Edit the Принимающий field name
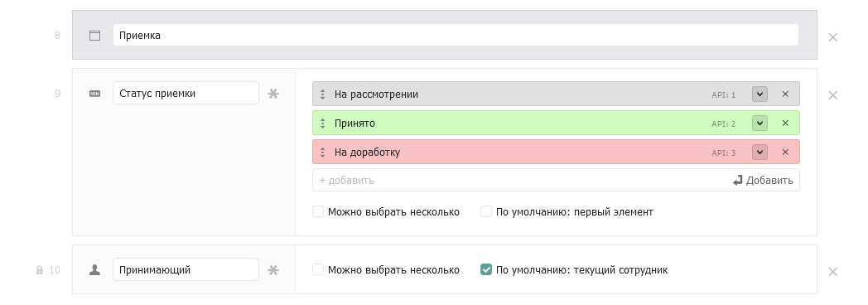 pyautogui.click(x=186, y=269)
